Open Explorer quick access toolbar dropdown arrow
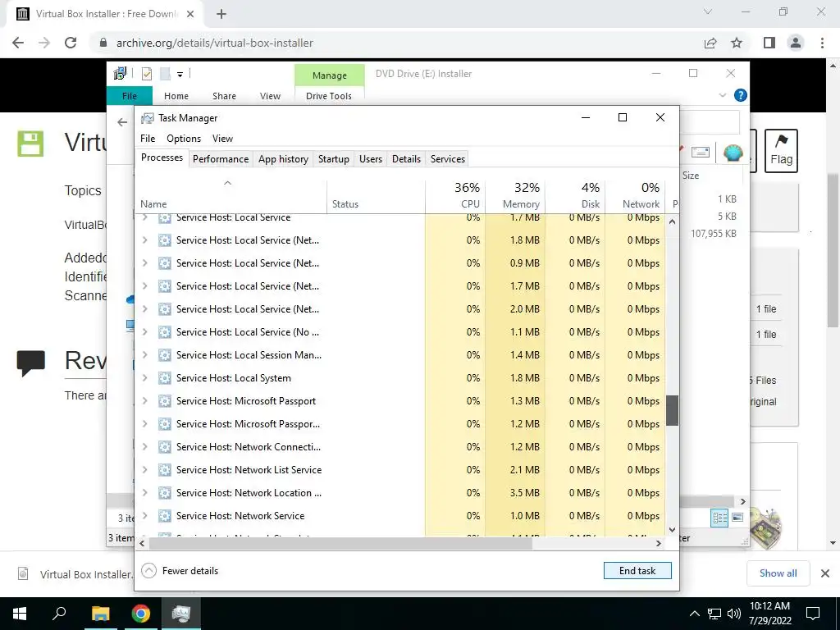The image size is (840, 630). 180,75
